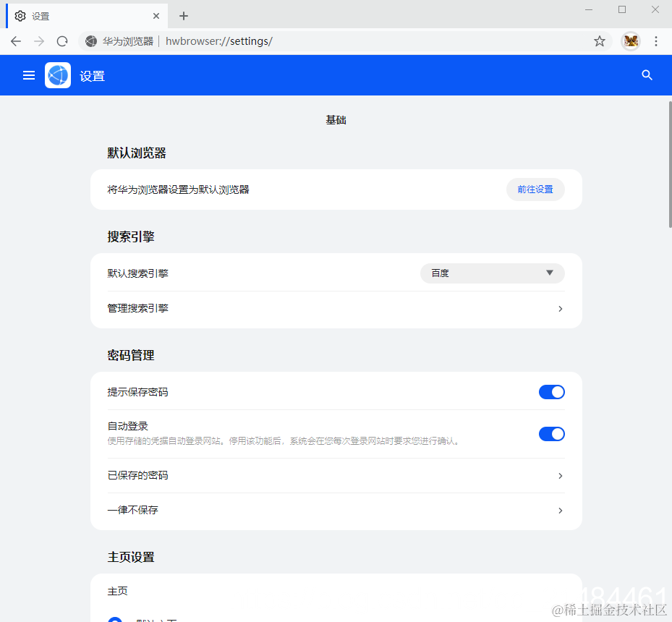
Task: Reload the settings page
Action: [61, 41]
